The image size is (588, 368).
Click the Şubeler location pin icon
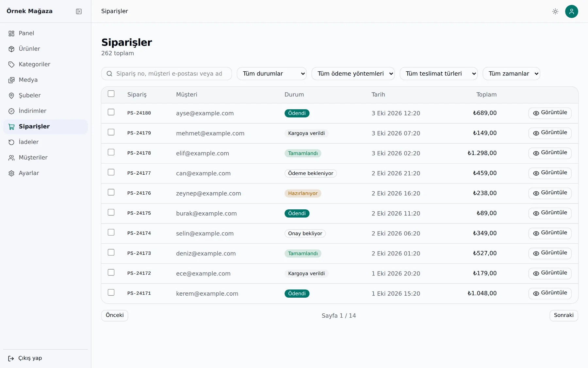click(x=11, y=96)
